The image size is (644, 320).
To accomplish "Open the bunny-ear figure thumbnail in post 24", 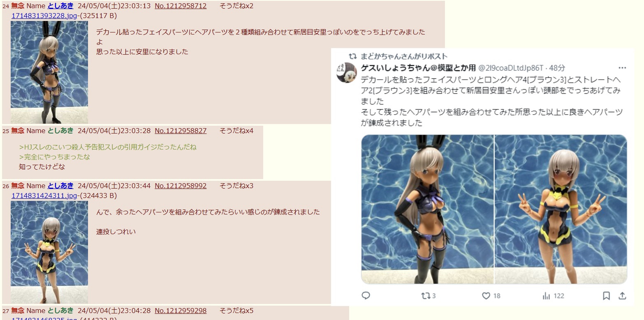I will click(x=49, y=72).
